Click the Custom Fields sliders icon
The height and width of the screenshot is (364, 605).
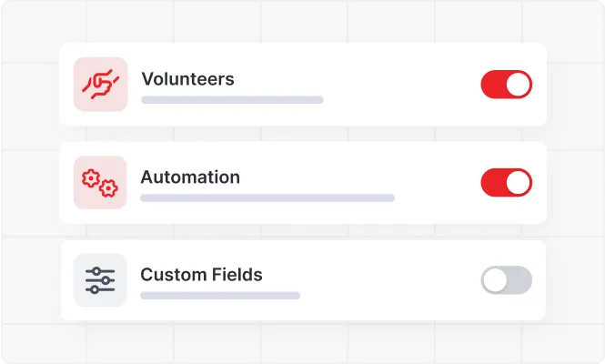coord(100,280)
